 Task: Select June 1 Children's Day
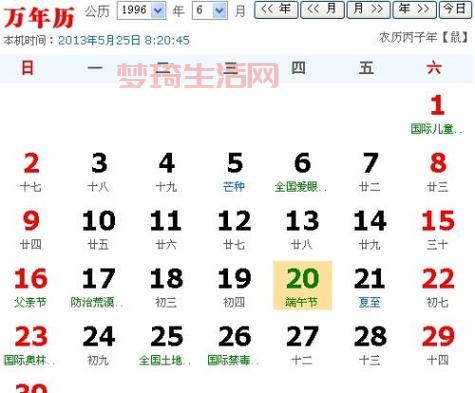pyautogui.click(x=437, y=114)
